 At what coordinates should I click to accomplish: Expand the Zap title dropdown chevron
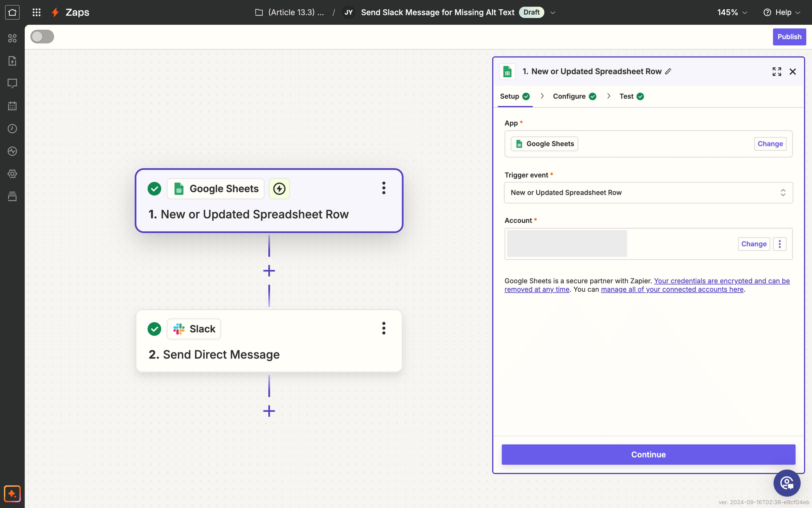pyautogui.click(x=553, y=13)
